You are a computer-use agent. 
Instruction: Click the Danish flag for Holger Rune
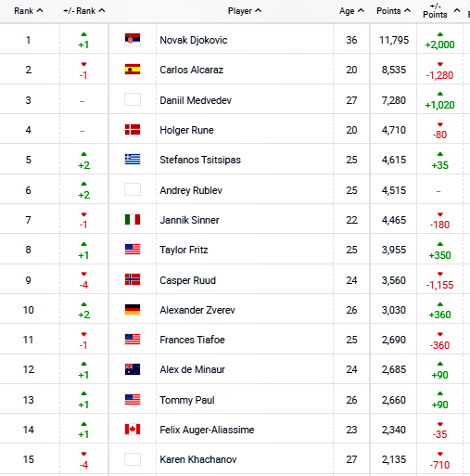pyautogui.click(x=133, y=130)
